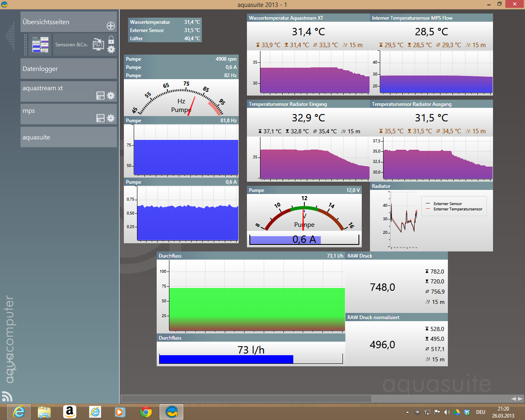Open the Sensoren &Co. page thumbnail
This screenshot has height=420, width=525.
(41, 44)
